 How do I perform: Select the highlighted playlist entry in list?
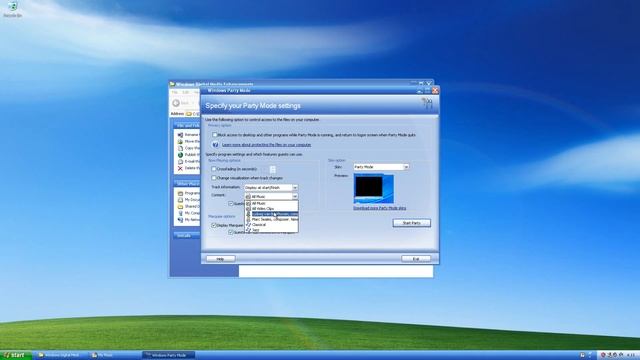point(271,214)
